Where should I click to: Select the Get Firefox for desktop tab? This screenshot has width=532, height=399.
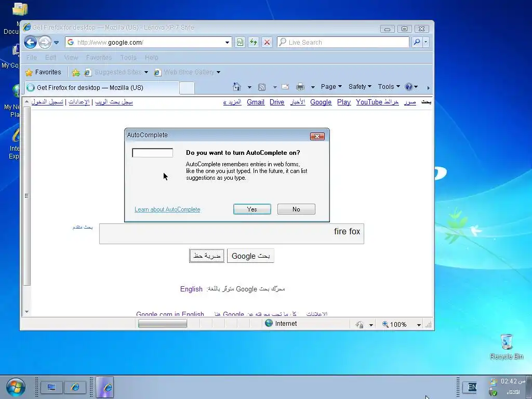tap(101, 87)
